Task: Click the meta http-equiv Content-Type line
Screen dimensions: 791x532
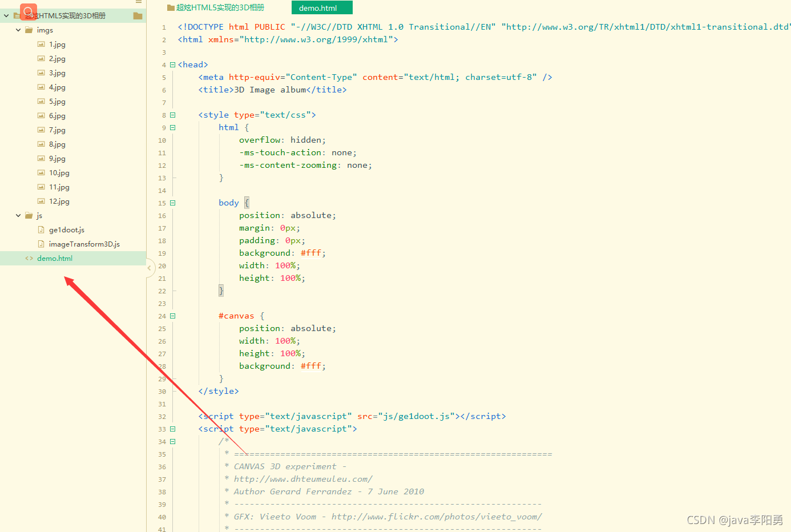Action: [x=375, y=77]
